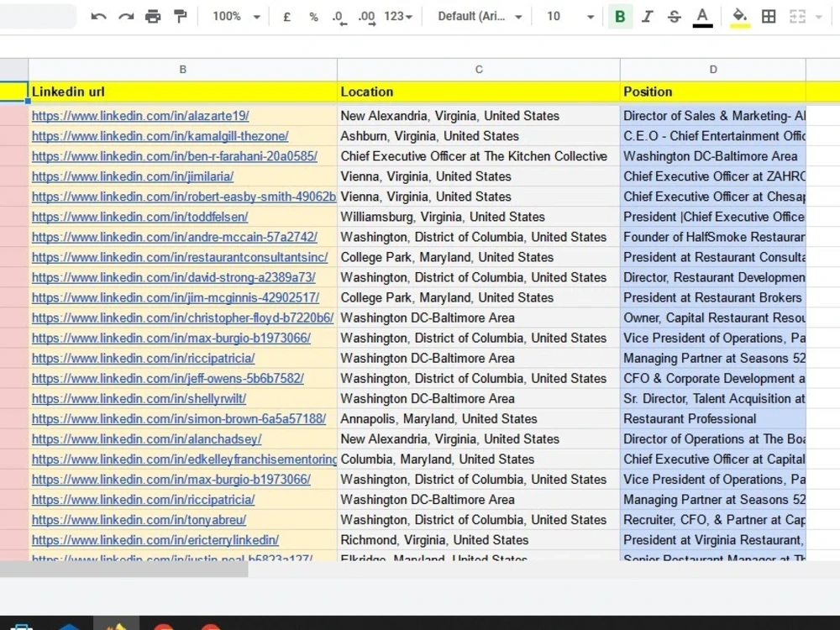Open the text color picker
This screenshot has width=840, height=630.
tap(702, 17)
